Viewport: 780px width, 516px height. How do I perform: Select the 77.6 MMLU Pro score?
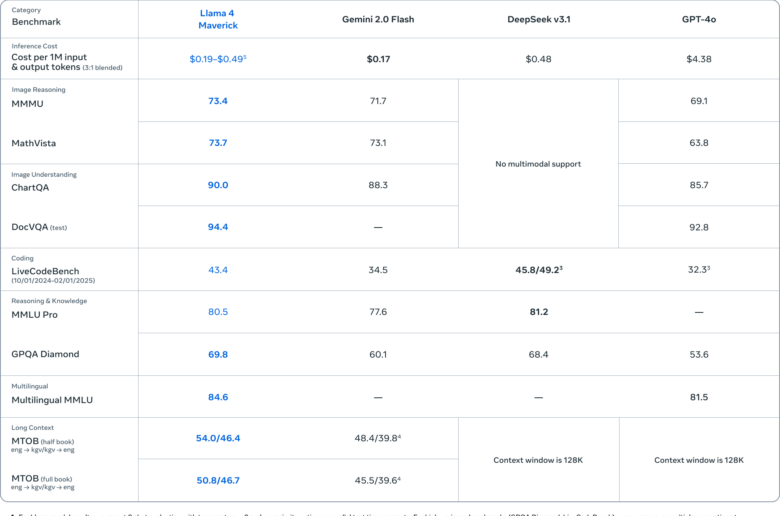click(x=378, y=312)
